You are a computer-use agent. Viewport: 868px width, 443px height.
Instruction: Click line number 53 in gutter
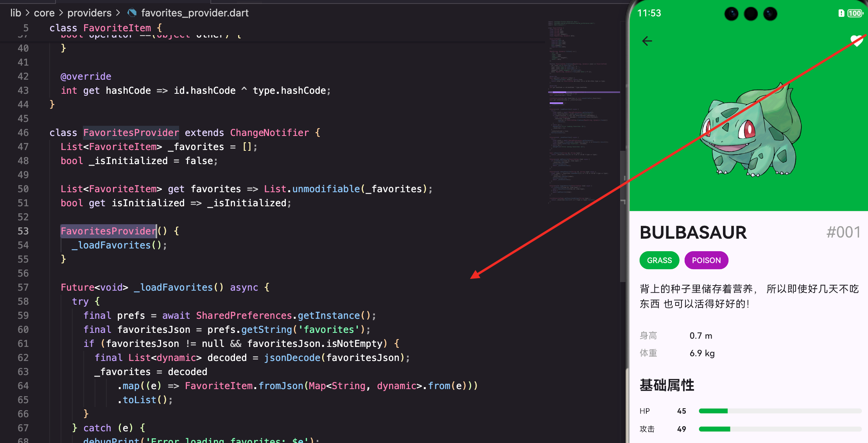tap(23, 231)
